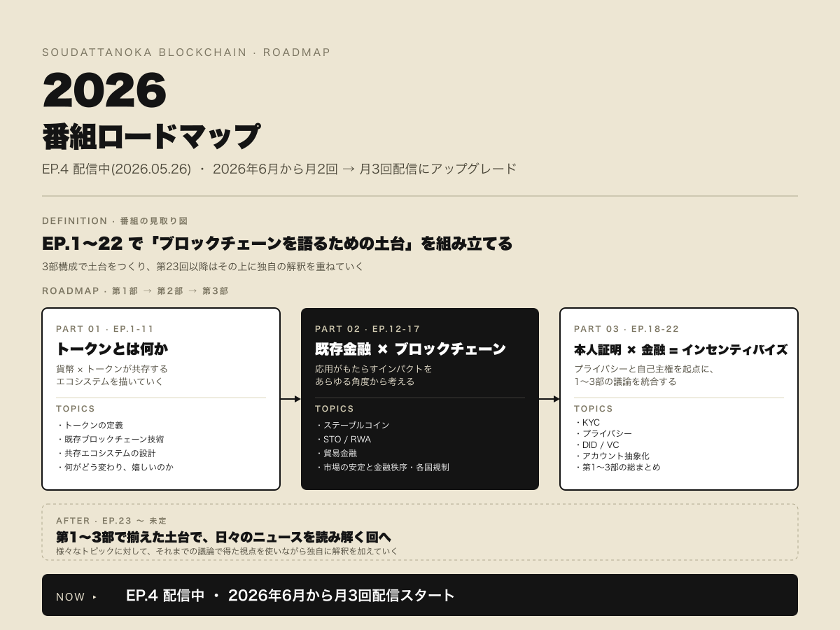Click the 共存エコシステムの設計 topic
The height and width of the screenshot is (630, 840).
(106, 454)
